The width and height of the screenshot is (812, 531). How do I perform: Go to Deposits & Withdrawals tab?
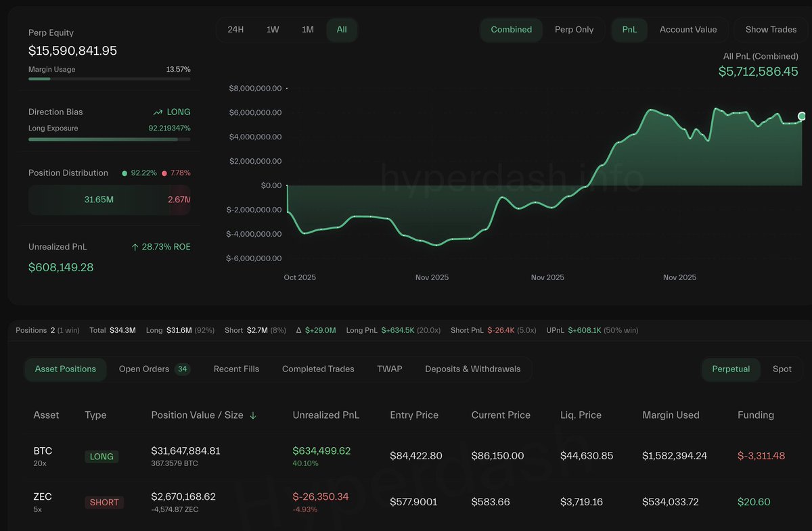click(472, 369)
